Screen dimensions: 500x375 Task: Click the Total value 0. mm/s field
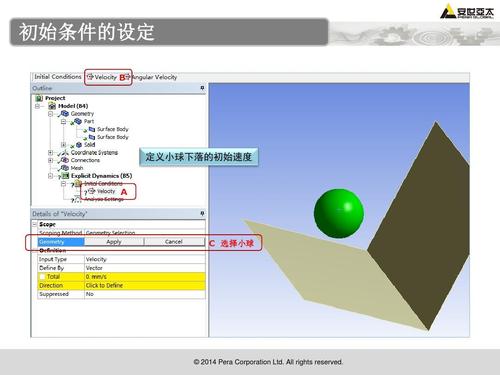click(145, 277)
